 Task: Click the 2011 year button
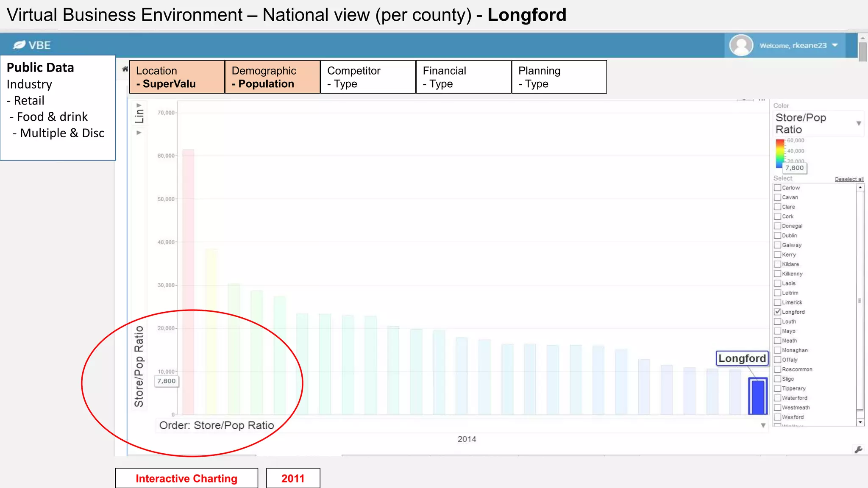293,478
